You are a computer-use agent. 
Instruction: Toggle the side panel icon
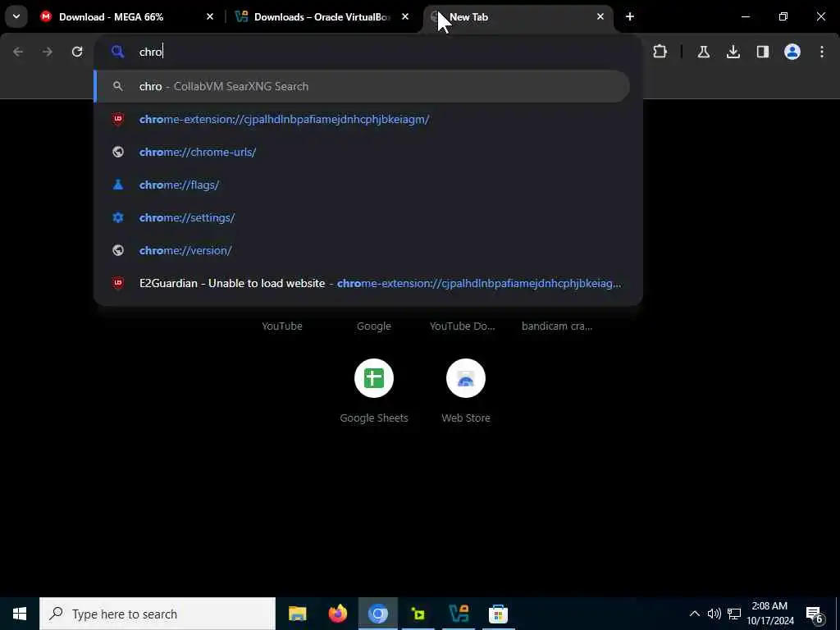click(x=763, y=52)
